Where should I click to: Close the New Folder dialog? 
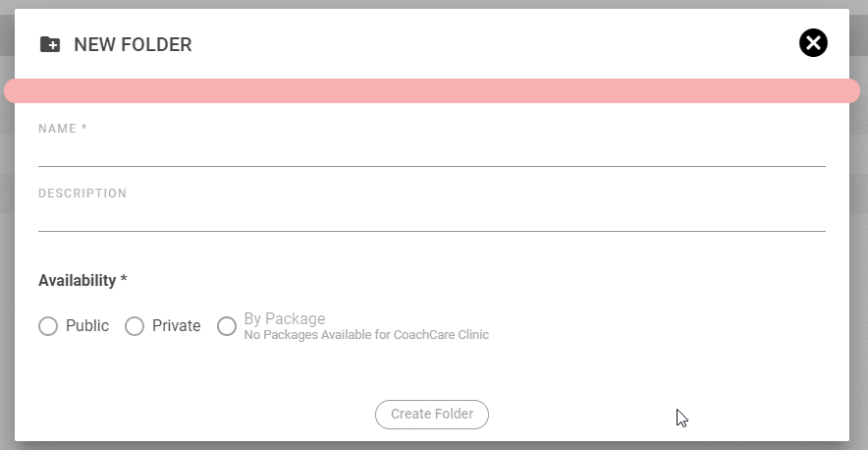pyautogui.click(x=813, y=43)
